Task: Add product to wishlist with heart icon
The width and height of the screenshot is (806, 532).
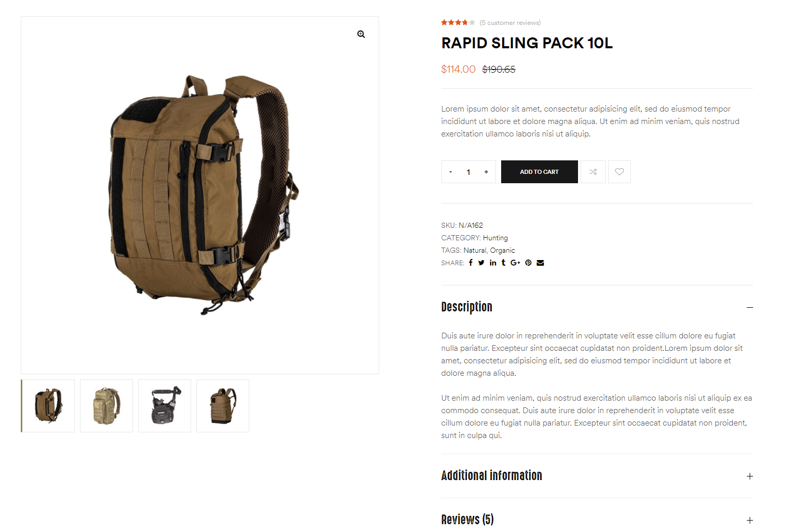Action: point(620,172)
